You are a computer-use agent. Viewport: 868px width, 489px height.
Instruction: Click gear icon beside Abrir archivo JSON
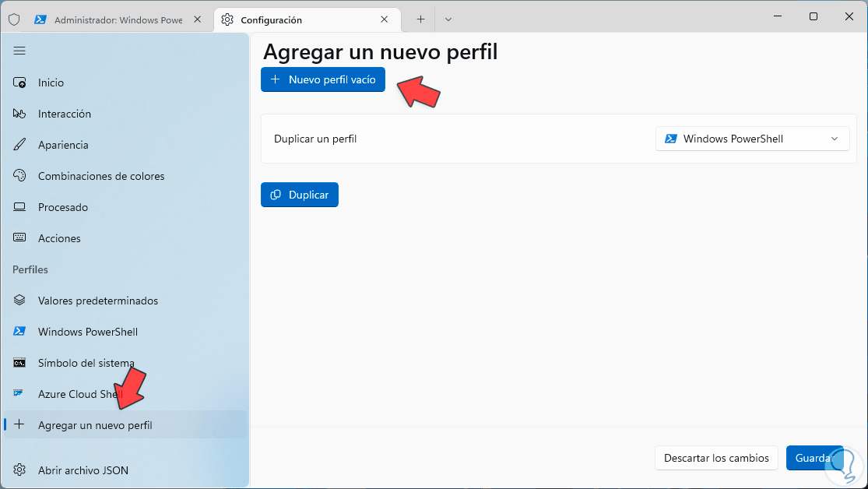[x=19, y=470]
